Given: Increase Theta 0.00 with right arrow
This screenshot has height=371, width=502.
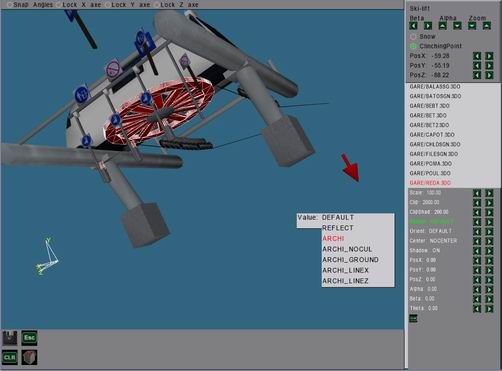Looking at the screenshot, I should (x=489, y=309).
